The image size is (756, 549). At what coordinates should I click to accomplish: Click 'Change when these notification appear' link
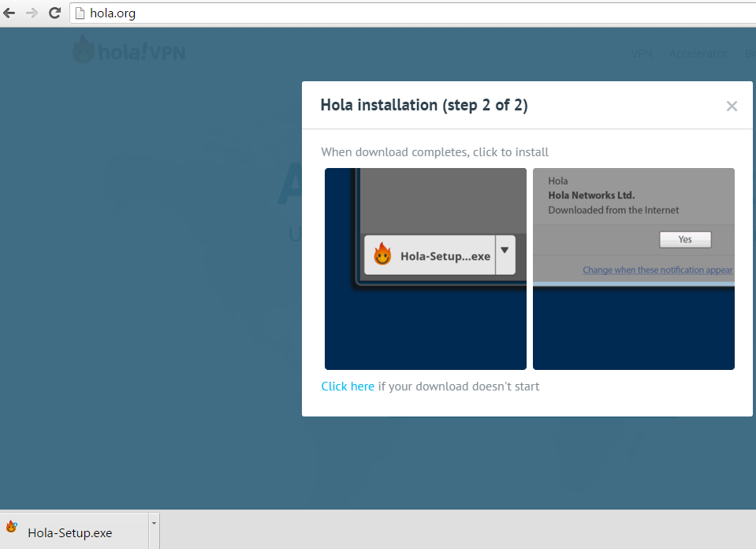click(658, 270)
